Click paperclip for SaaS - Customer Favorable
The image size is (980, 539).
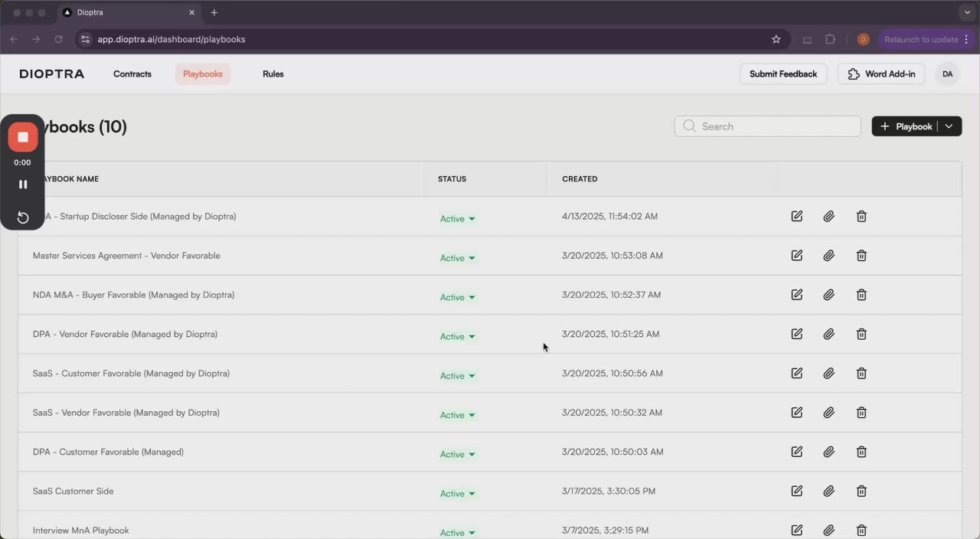828,374
